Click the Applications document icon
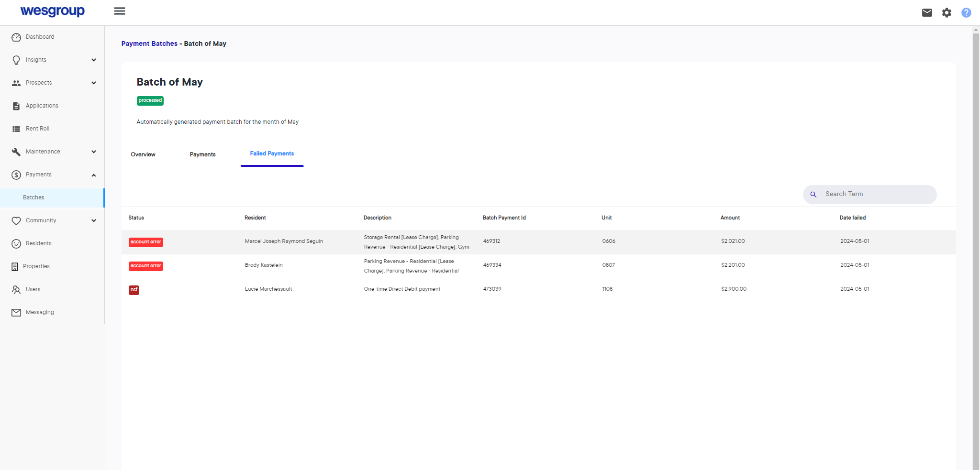The width and height of the screenshot is (980, 470). coord(16,106)
